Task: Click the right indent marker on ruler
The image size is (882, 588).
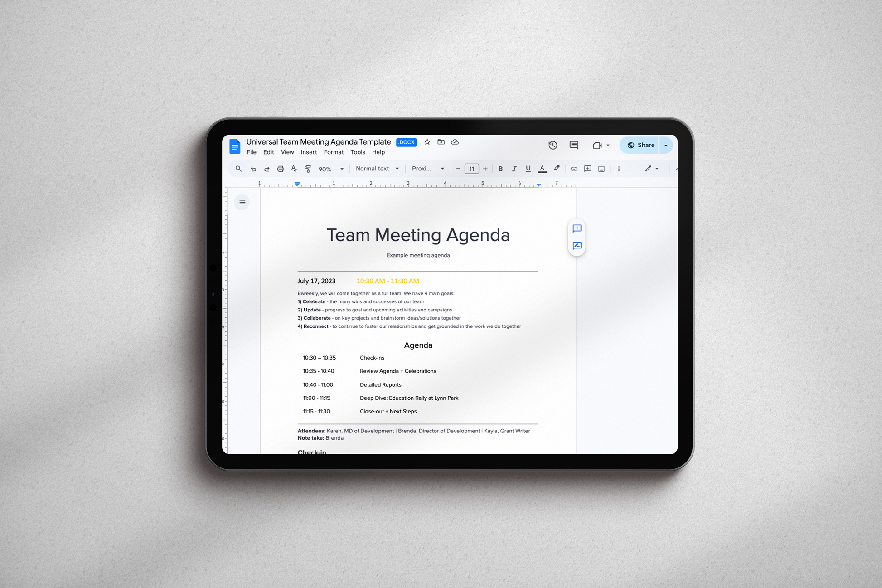Action: tap(538, 185)
